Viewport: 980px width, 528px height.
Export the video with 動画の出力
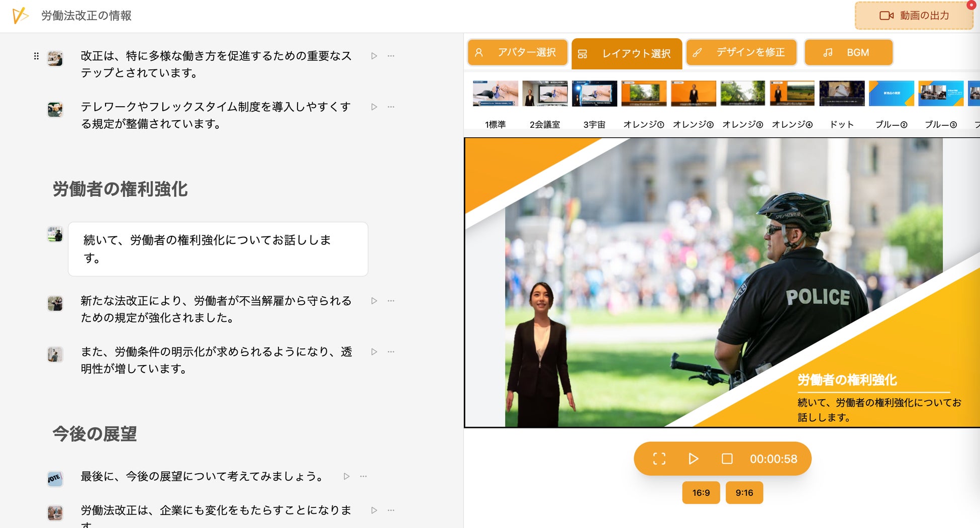click(x=914, y=16)
